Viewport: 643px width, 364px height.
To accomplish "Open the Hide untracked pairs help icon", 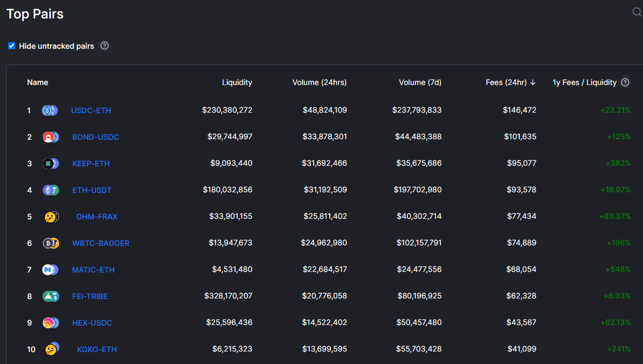I will click(x=105, y=45).
